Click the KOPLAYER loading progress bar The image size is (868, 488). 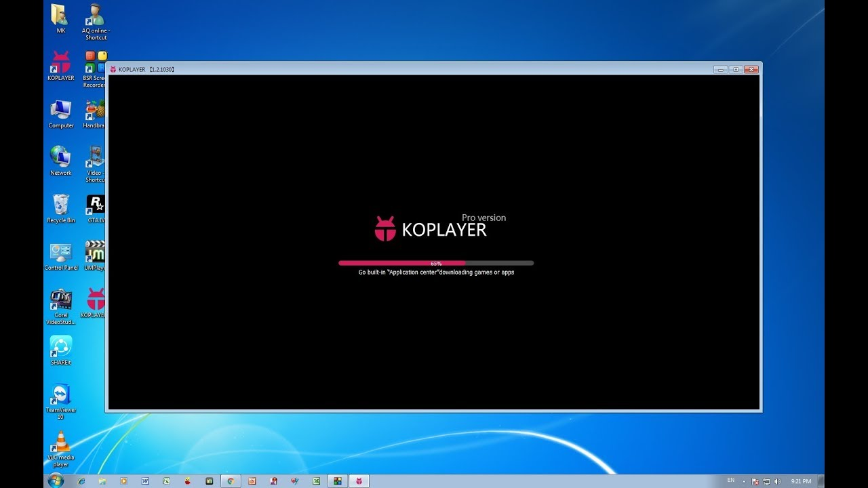[x=436, y=263]
